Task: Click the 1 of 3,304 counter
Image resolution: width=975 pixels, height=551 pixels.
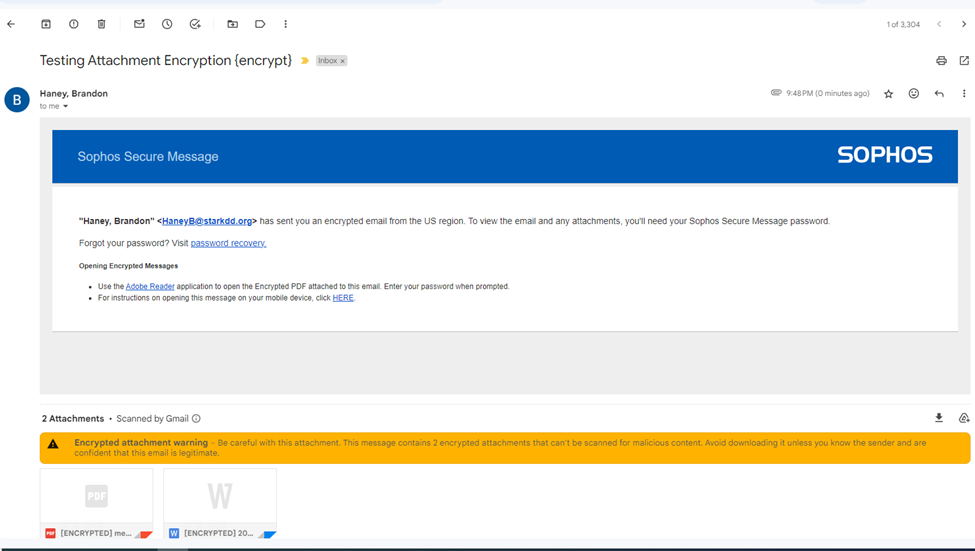Action: point(903,24)
